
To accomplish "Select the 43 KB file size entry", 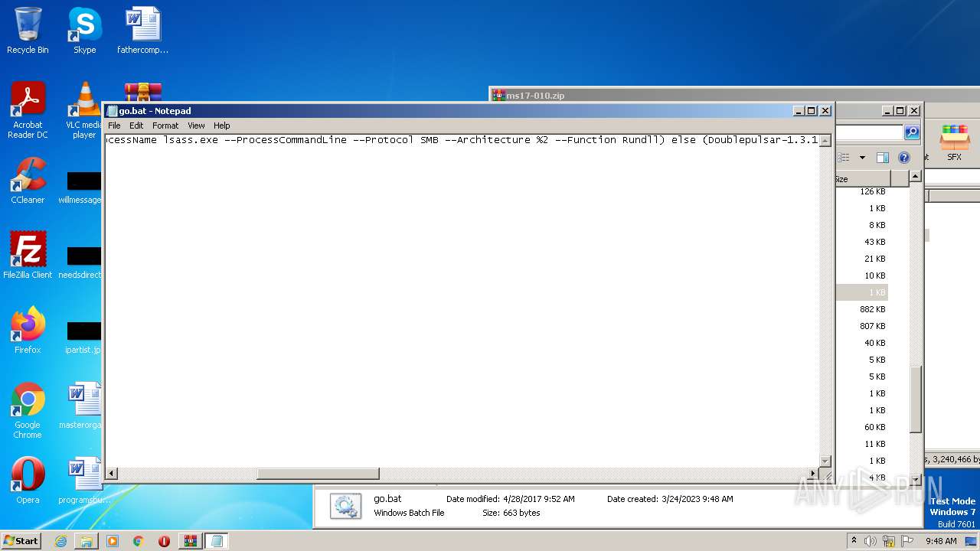I will pos(874,242).
